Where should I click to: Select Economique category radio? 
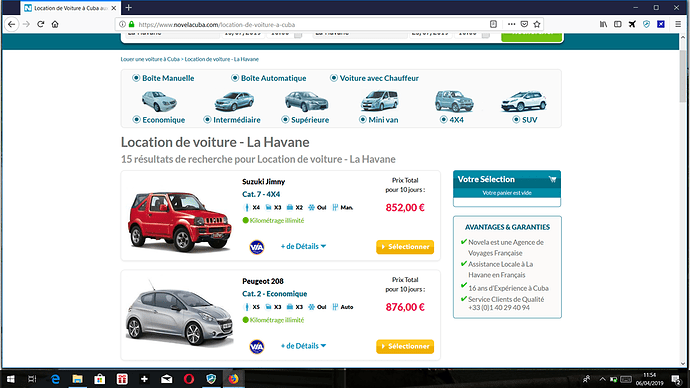click(136, 119)
